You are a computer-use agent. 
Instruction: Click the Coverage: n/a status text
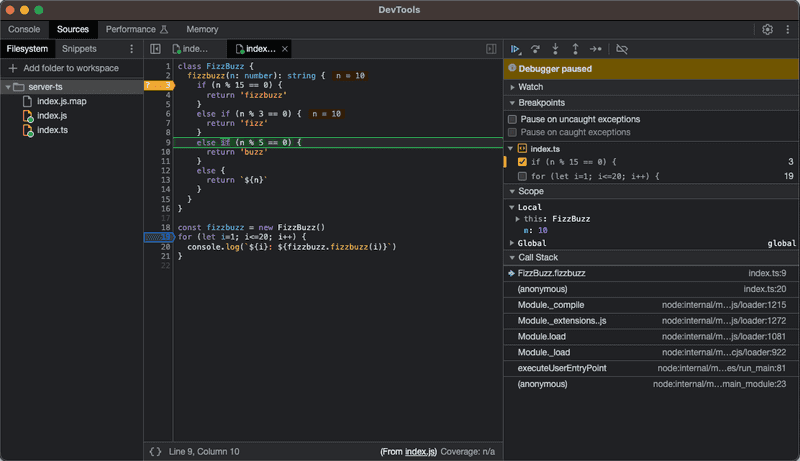click(467, 451)
